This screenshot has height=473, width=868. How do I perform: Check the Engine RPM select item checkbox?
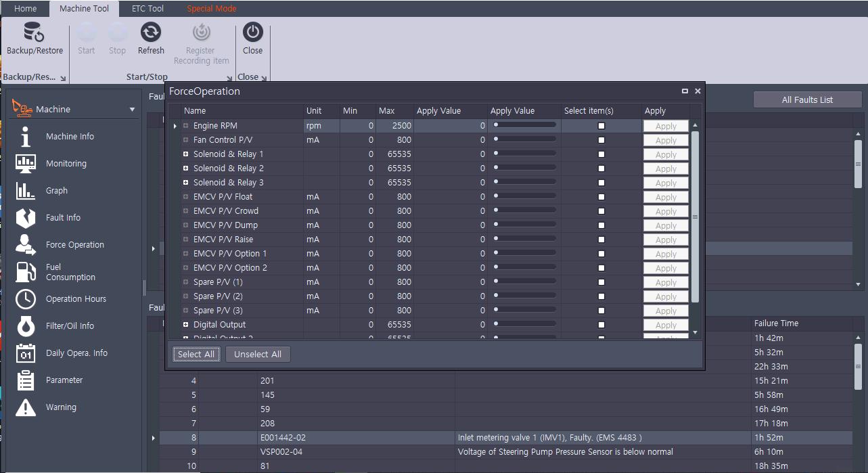[x=601, y=126]
